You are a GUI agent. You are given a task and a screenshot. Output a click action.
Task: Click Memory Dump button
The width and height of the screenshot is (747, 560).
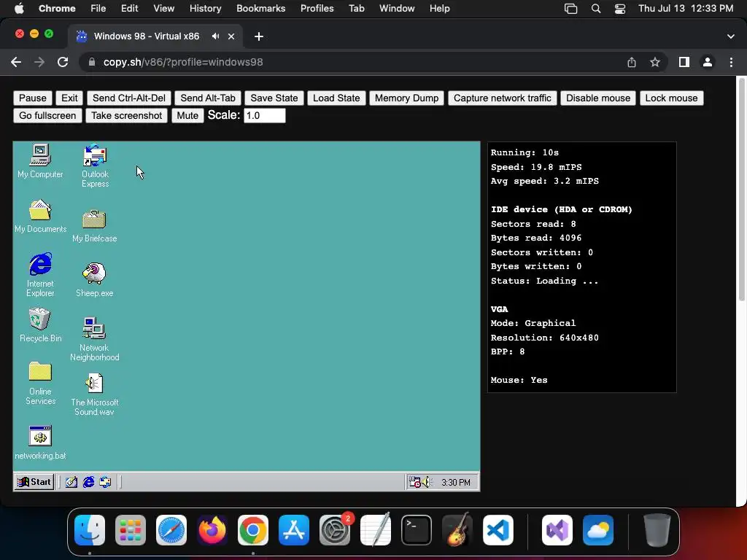pos(406,98)
